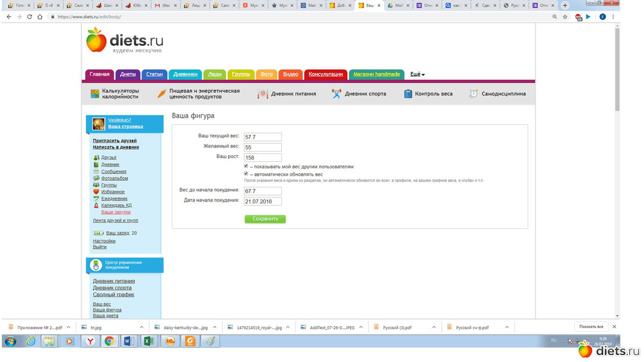Toggle 'показывать мой вес другим пользователям' checkbox
The width and height of the screenshot is (644, 362).
click(246, 166)
